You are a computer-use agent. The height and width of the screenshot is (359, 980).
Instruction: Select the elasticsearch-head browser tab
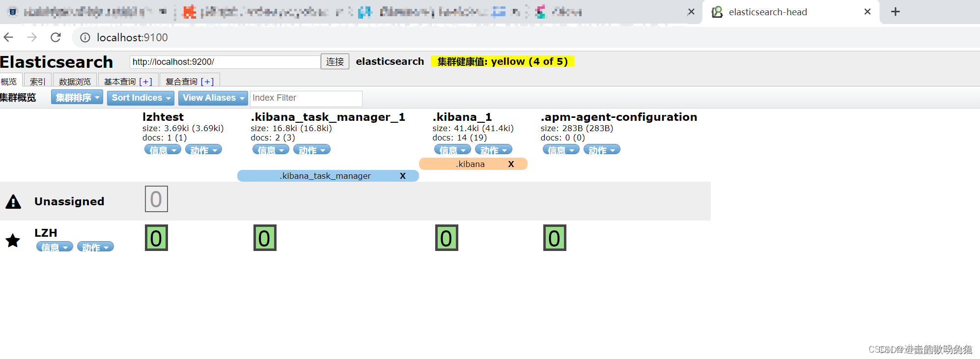[x=790, y=12]
